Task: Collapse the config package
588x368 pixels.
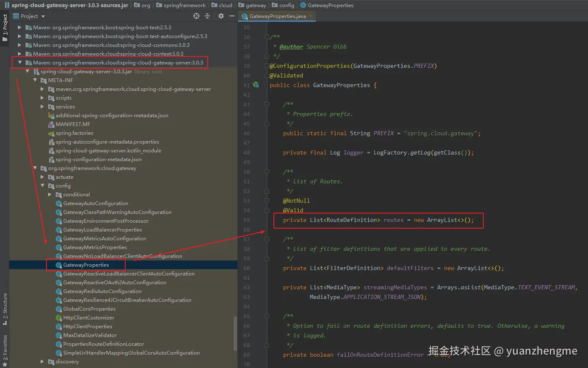Action: pyautogui.click(x=42, y=185)
